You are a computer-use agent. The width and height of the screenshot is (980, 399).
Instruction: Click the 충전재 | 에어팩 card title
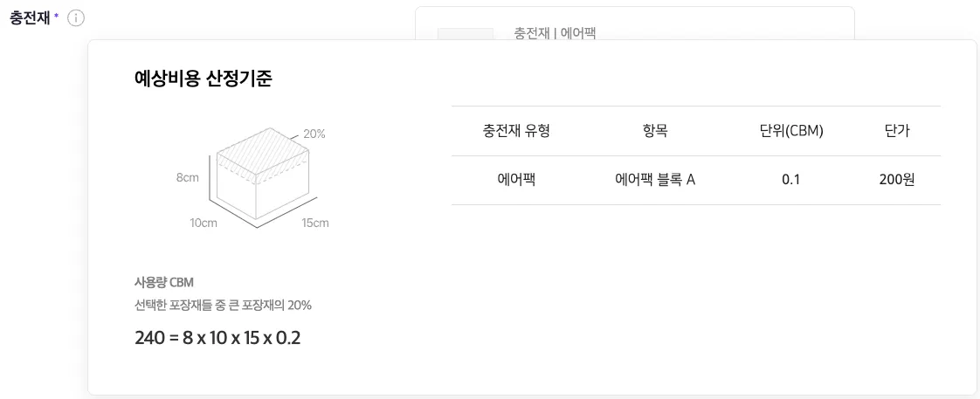[555, 33]
